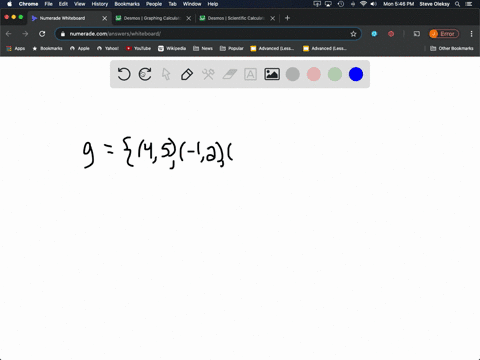Open the Help menu
This screenshot has width=480, height=360.
[x=213, y=4]
